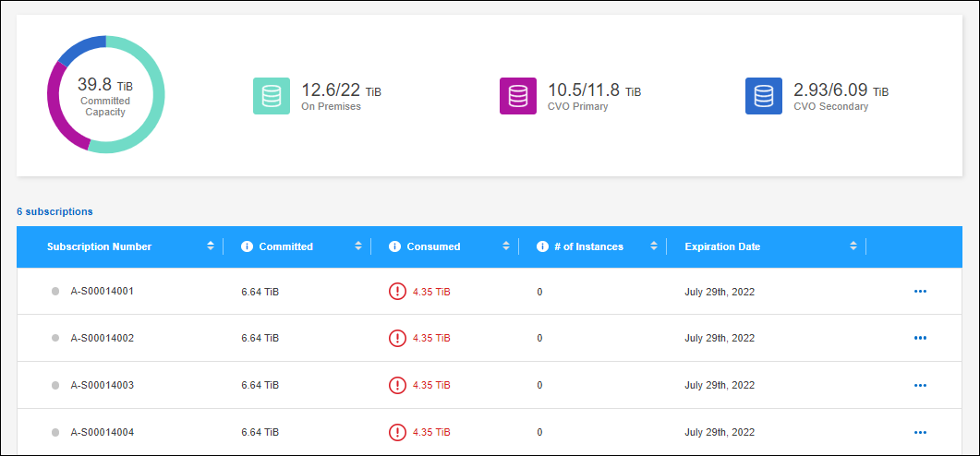Select the A-S00014003 subscription number
This screenshot has width=980, height=456.
103,385
